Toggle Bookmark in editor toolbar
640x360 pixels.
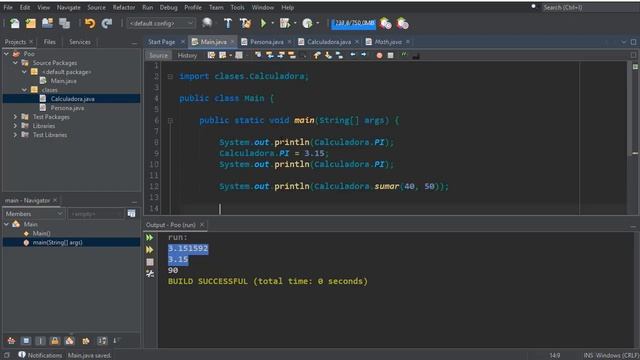[340, 55]
